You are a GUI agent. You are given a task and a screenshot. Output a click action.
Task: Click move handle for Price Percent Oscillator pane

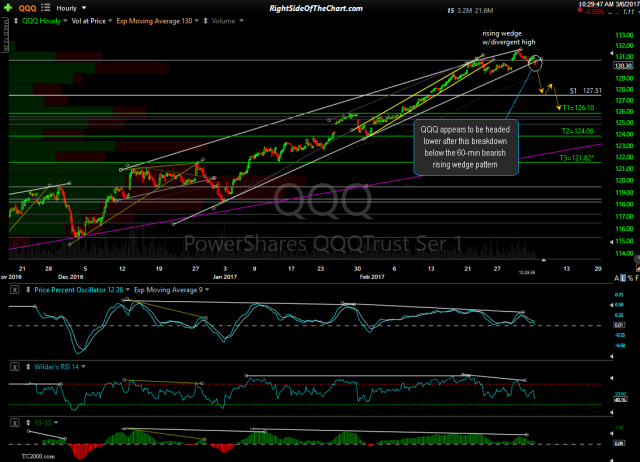point(28,290)
